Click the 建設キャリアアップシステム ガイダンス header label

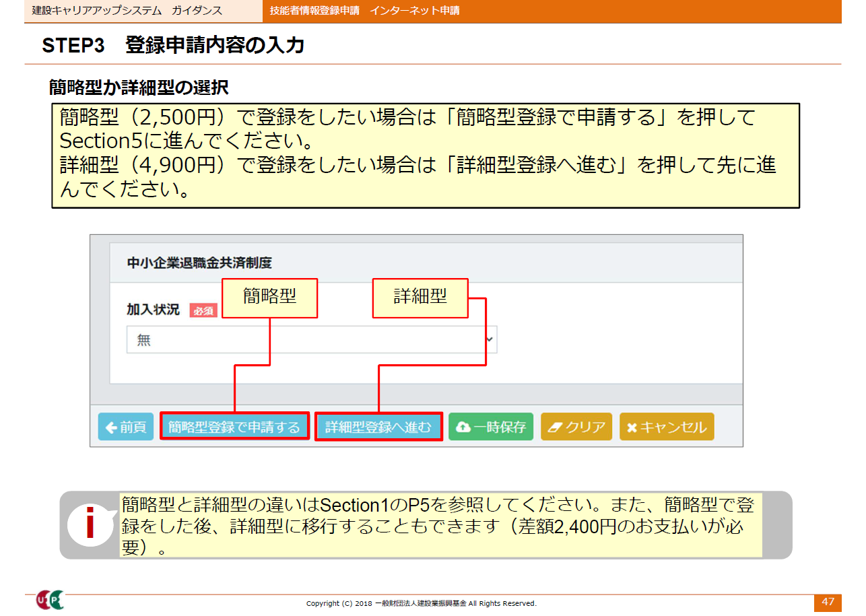pos(127,11)
